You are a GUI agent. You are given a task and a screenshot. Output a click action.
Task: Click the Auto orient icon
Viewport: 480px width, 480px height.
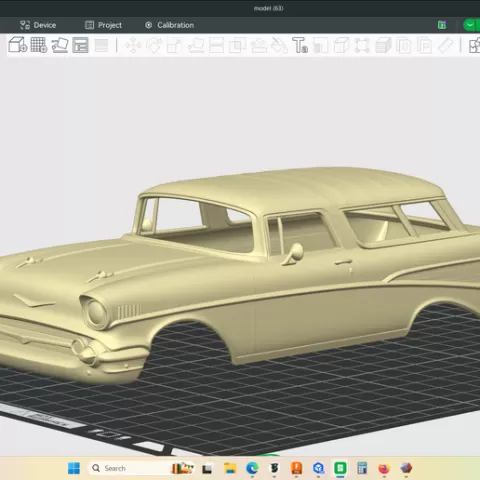60,45
